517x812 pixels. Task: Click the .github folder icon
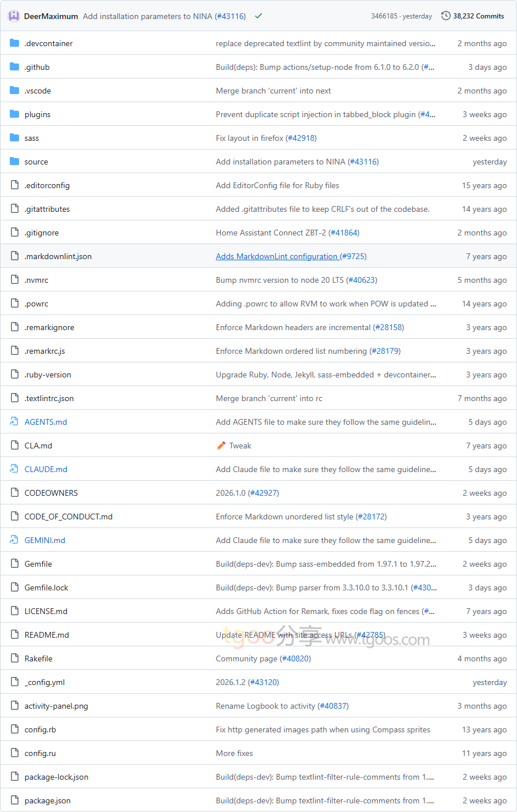[14, 67]
